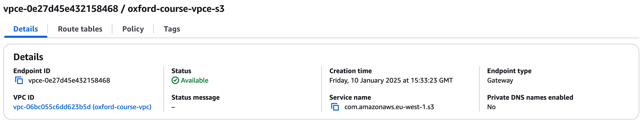The height and width of the screenshot is (125, 644).
Task: Click the Details panel heading
Action: [28, 57]
